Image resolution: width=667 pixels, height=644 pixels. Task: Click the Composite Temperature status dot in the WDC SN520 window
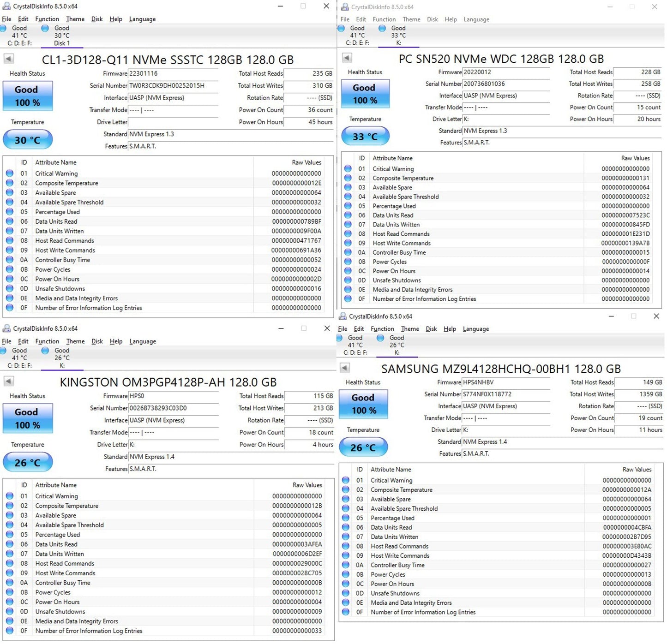(348, 178)
